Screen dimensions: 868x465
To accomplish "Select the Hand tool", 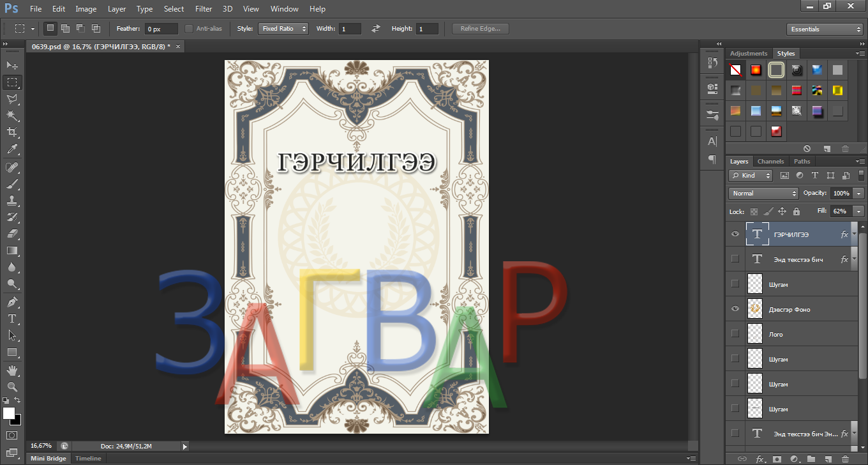I will 12,370.
